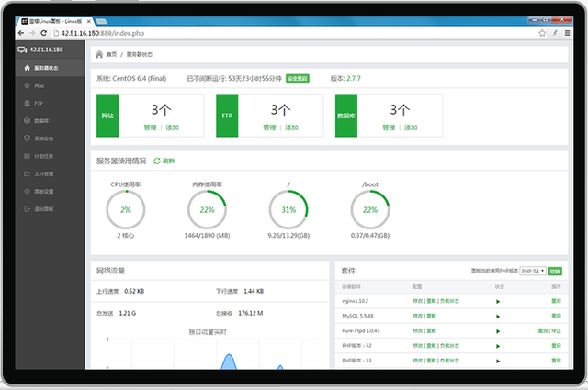The image size is (588, 390).
Task: Click the home icon in the breadcrumb
Action: pos(99,55)
